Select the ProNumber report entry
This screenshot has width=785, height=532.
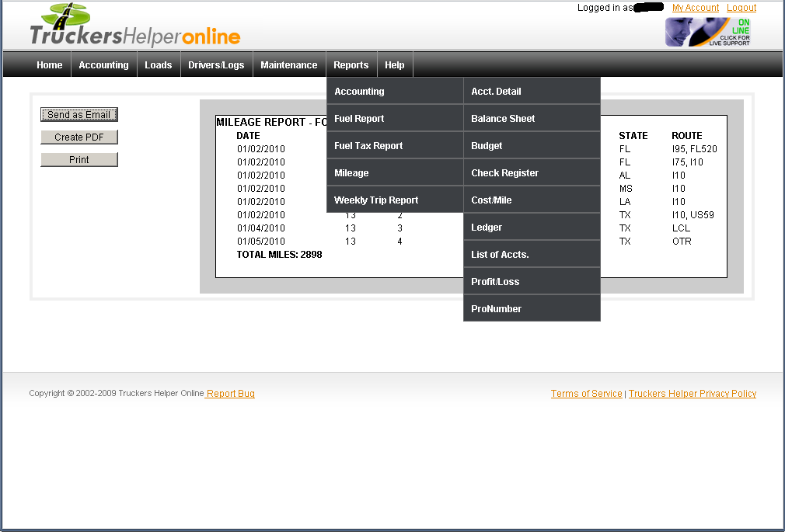(496, 309)
